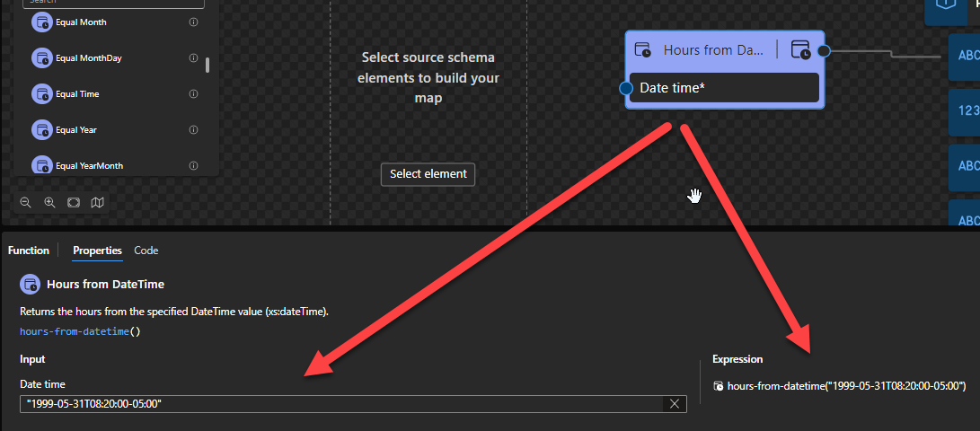Switch to the Code tab
This screenshot has width=980, height=431.
(x=146, y=251)
